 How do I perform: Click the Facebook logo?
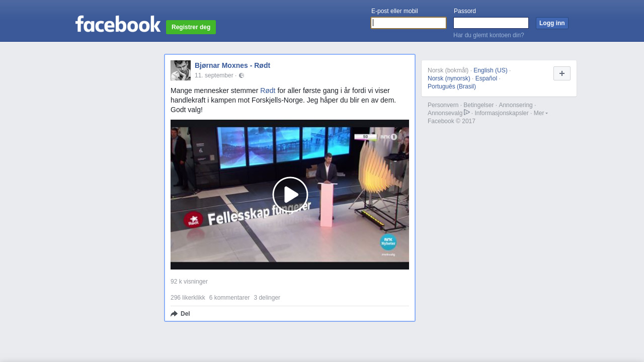tap(118, 24)
